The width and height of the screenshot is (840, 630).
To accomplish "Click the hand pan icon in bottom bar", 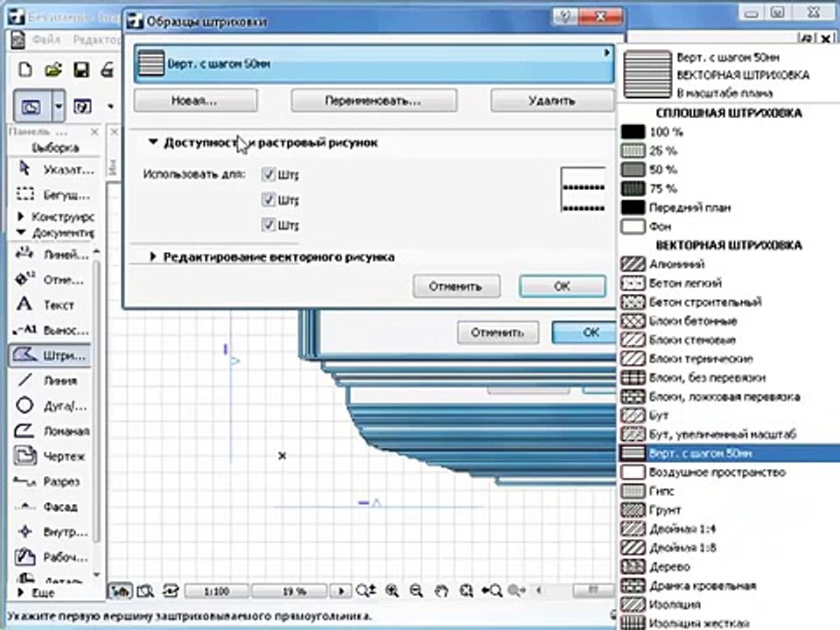I will click(441, 591).
